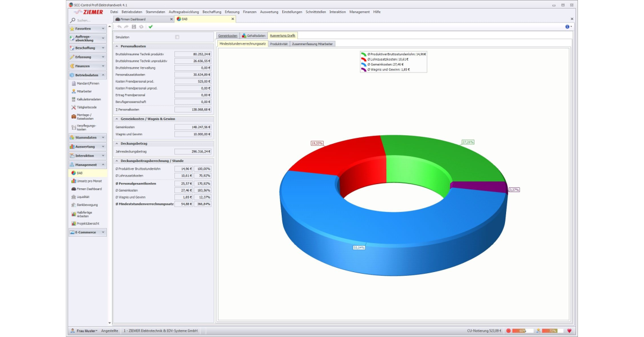Expand the Beschaffung sidebar group
The height and width of the screenshot is (337, 644).
(87, 48)
